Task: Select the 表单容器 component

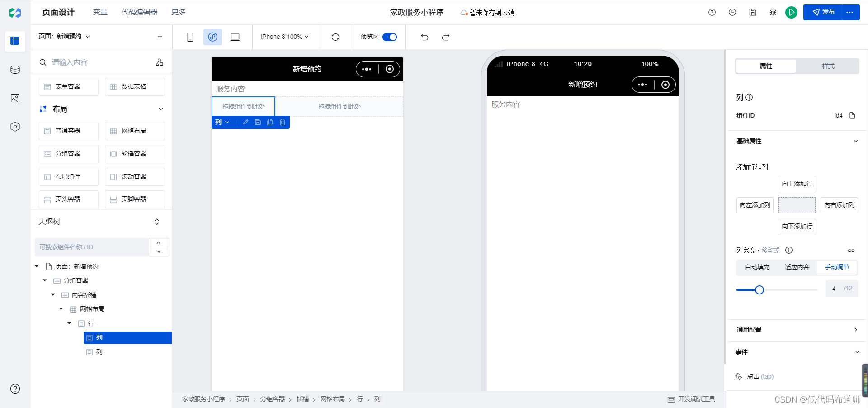Action: click(x=69, y=86)
